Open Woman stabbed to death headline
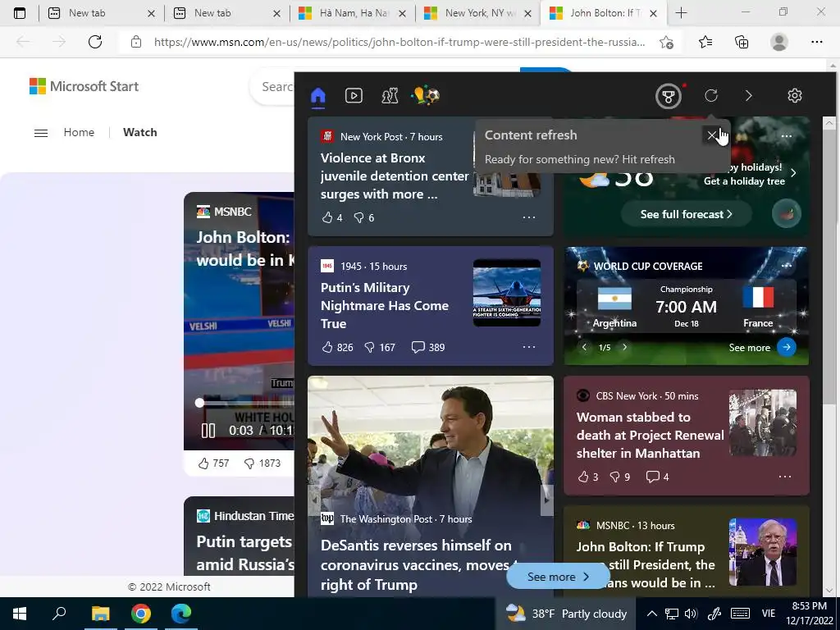 coord(650,435)
